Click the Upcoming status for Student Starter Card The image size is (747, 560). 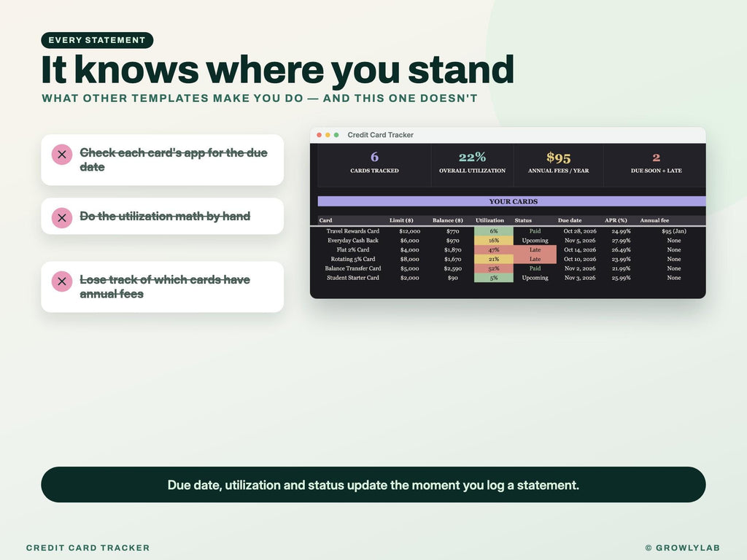pyautogui.click(x=535, y=278)
